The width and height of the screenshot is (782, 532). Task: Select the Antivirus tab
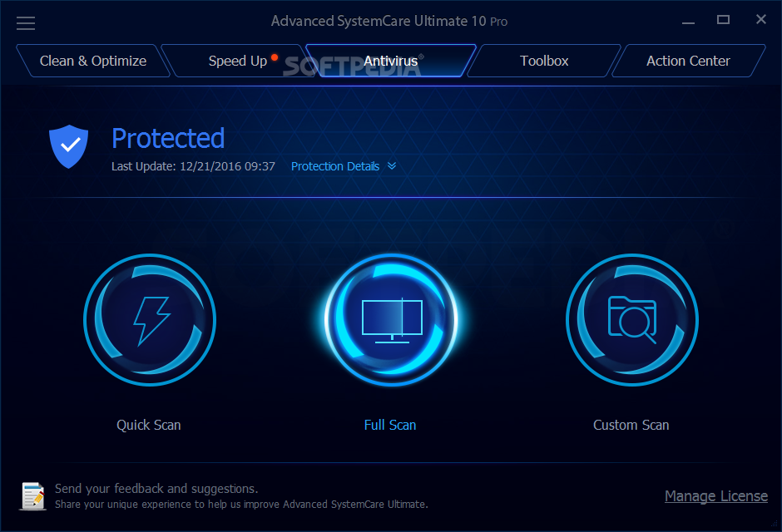coord(390,61)
